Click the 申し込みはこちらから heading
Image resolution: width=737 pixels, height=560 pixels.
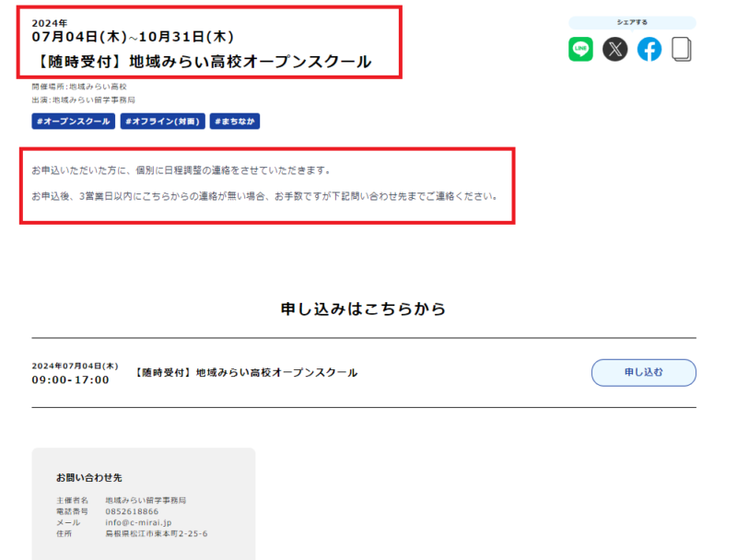coord(363,309)
